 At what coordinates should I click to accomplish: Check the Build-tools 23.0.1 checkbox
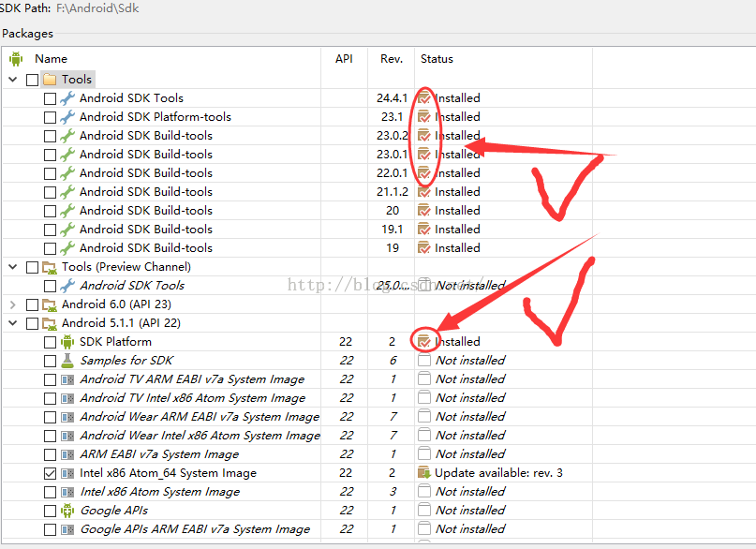pyautogui.click(x=50, y=155)
